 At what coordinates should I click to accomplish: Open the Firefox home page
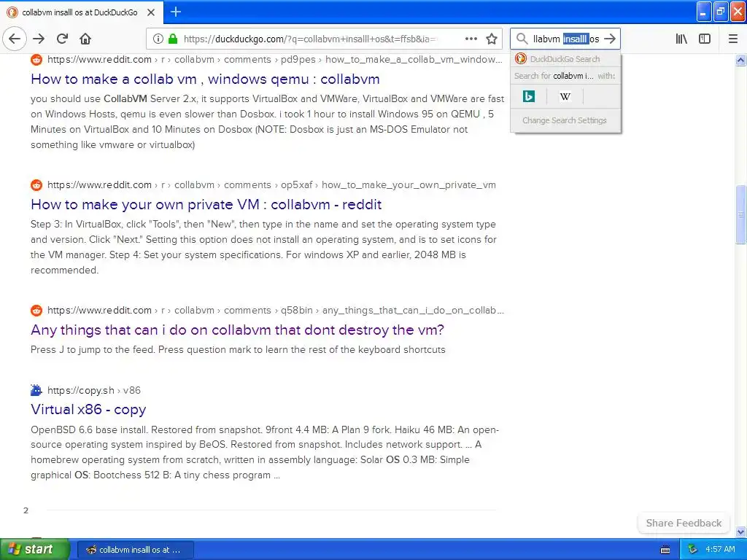(85, 39)
